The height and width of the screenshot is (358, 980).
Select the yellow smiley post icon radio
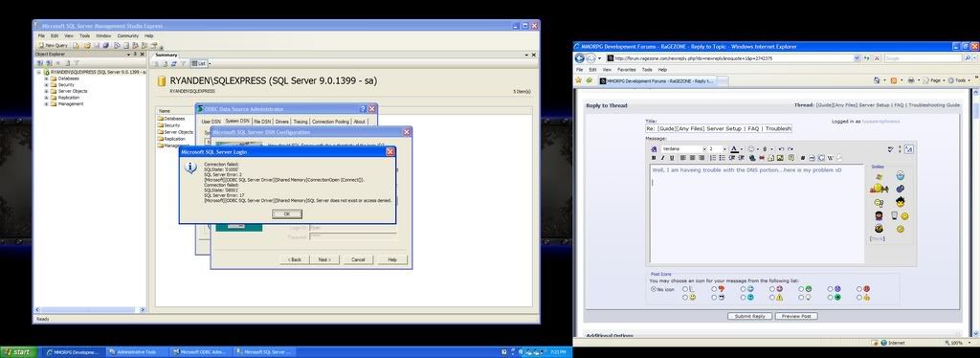pos(685,297)
